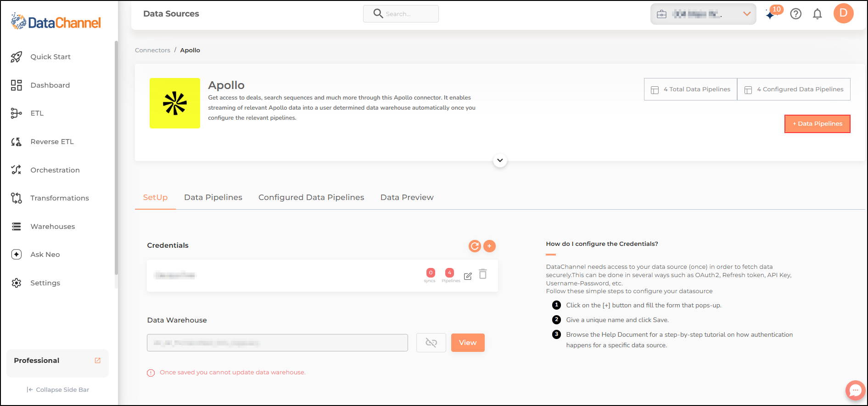Click the + Data Pipelines button
Viewport: 868px width, 406px height.
click(818, 124)
